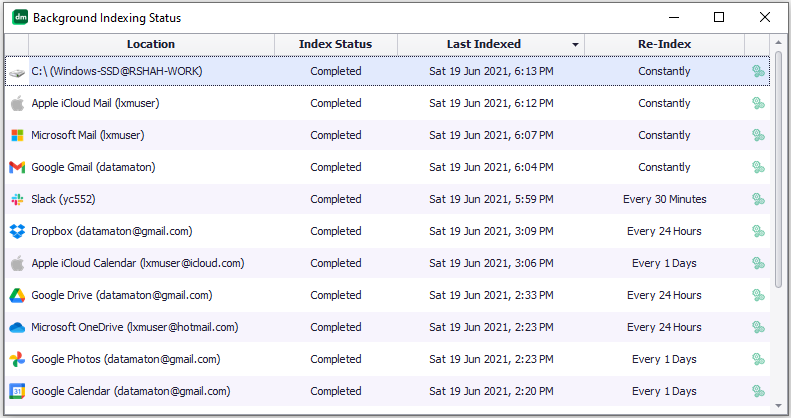The width and height of the screenshot is (791, 418).
Task: Maximize the Background Indexing Status window
Action: click(719, 17)
